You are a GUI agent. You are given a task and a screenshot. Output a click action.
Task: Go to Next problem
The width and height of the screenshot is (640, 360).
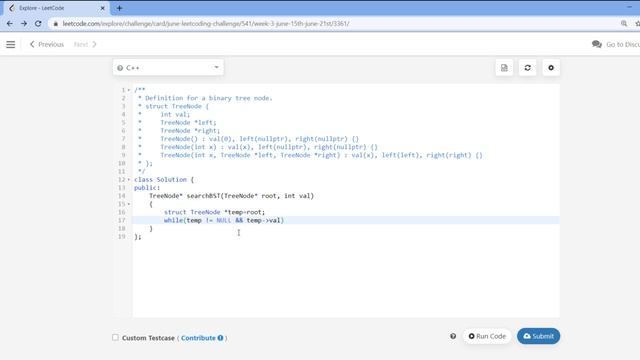85,44
